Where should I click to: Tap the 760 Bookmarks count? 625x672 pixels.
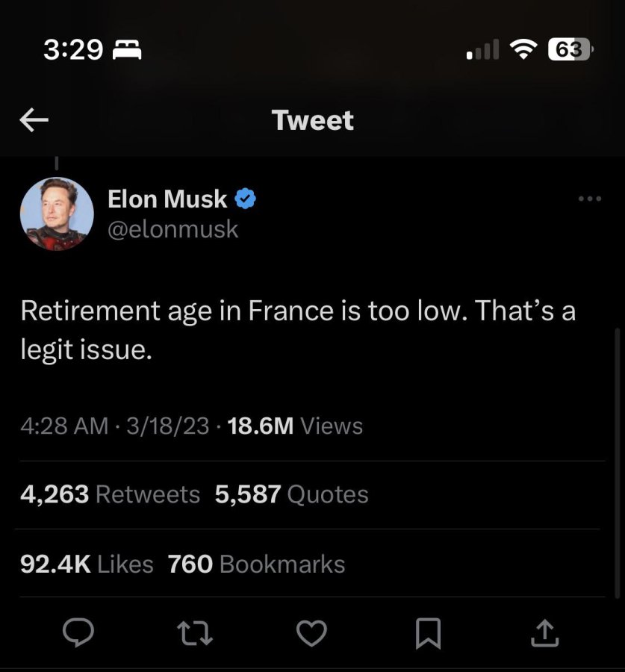click(x=256, y=564)
